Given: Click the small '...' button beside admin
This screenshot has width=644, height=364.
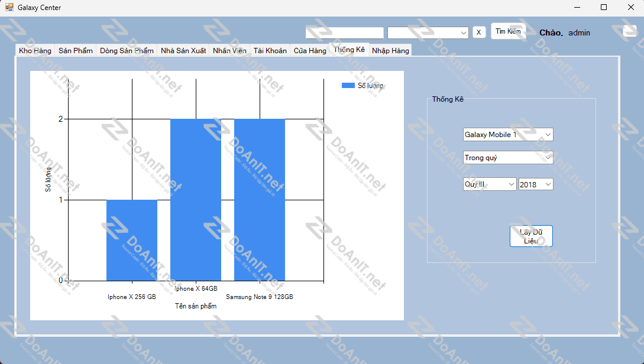Looking at the screenshot, I should point(630,31).
